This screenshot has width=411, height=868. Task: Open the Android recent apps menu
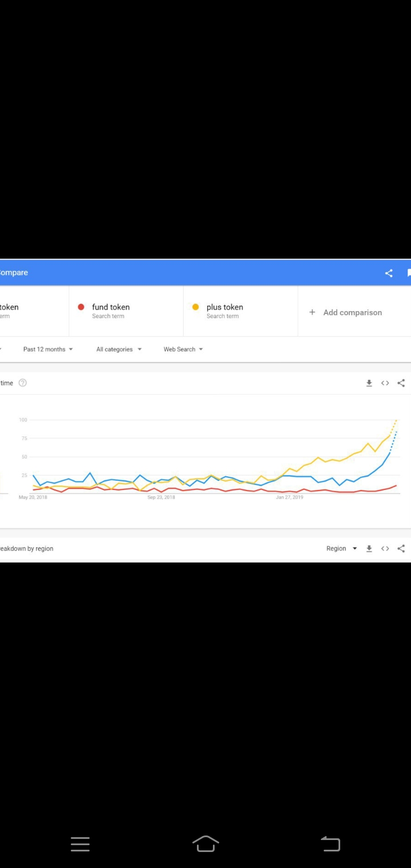(x=80, y=844)
